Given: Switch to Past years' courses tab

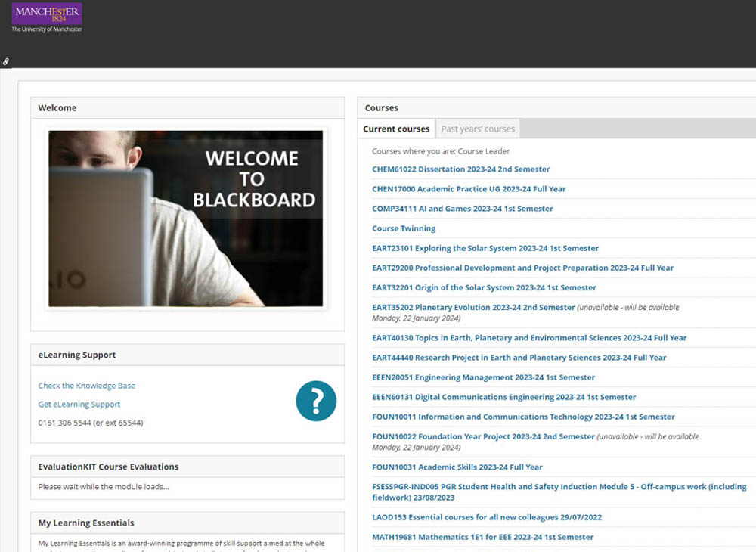Looking at the screenshot, I should pyautogui.click(x=478, y=129).
